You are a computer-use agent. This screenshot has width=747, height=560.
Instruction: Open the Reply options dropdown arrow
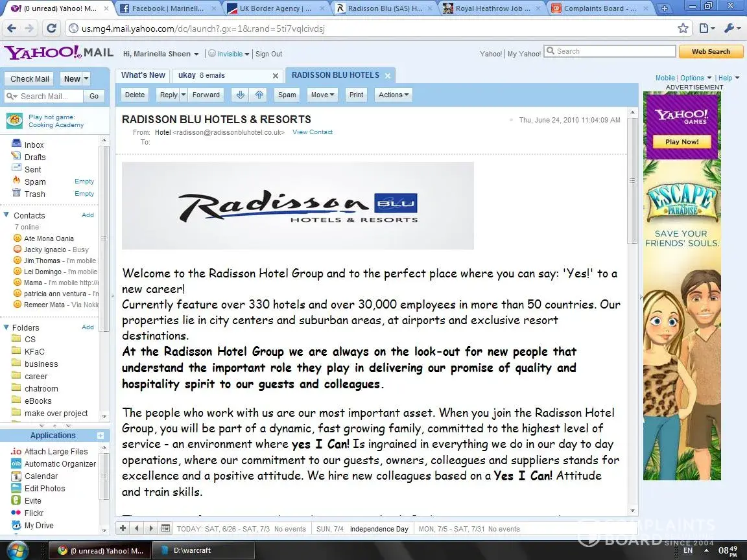point(184,95)
